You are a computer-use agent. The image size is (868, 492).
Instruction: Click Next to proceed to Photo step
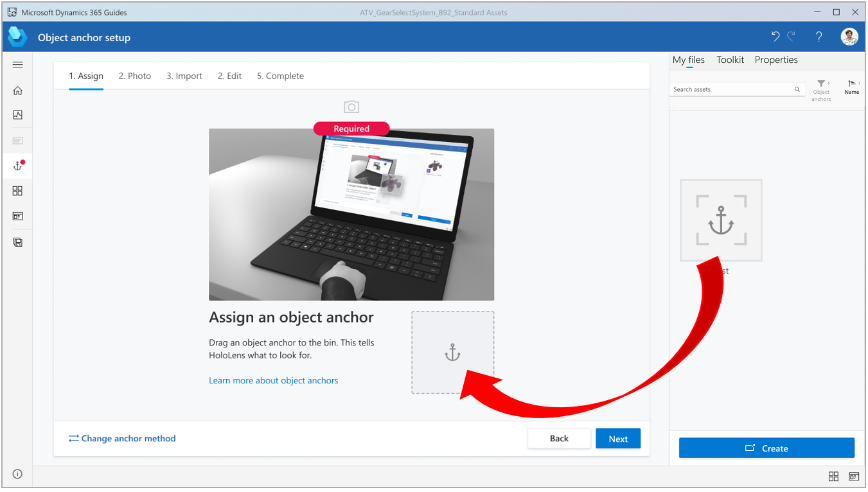pyautogui.click(x=617, y=438)
